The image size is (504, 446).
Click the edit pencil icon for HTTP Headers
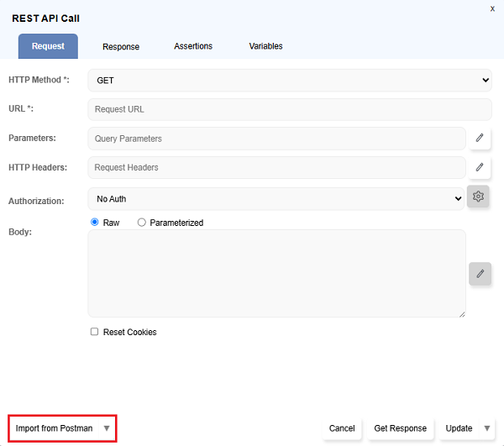[x=479, y=167]
